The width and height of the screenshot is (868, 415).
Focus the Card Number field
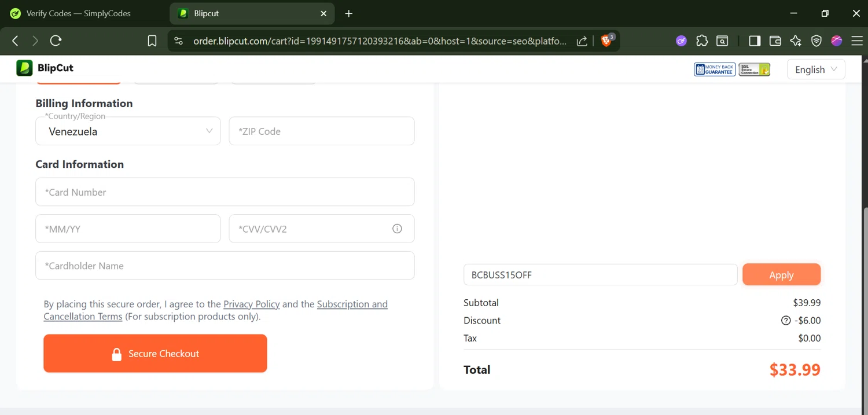click(x=225, y=192)
